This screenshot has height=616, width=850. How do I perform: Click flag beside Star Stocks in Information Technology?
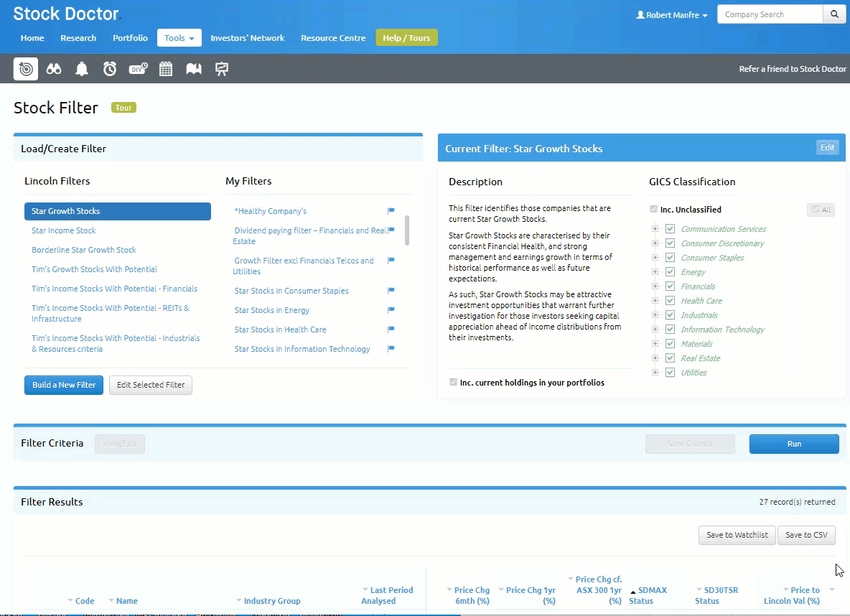(391, 349)
